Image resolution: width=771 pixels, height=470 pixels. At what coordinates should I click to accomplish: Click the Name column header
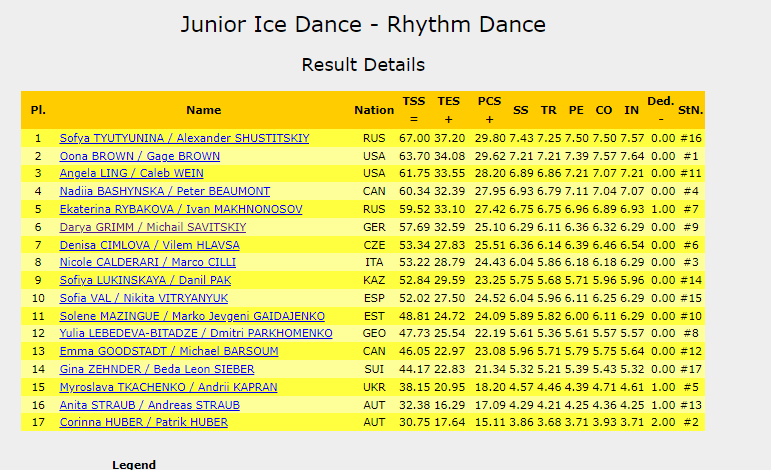203,110
